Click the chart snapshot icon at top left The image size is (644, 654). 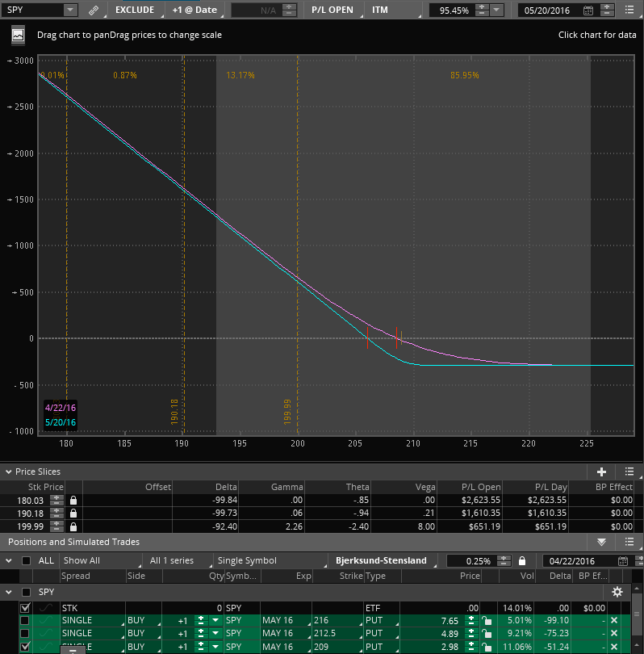pyautogui.click(x=18, y=36)
